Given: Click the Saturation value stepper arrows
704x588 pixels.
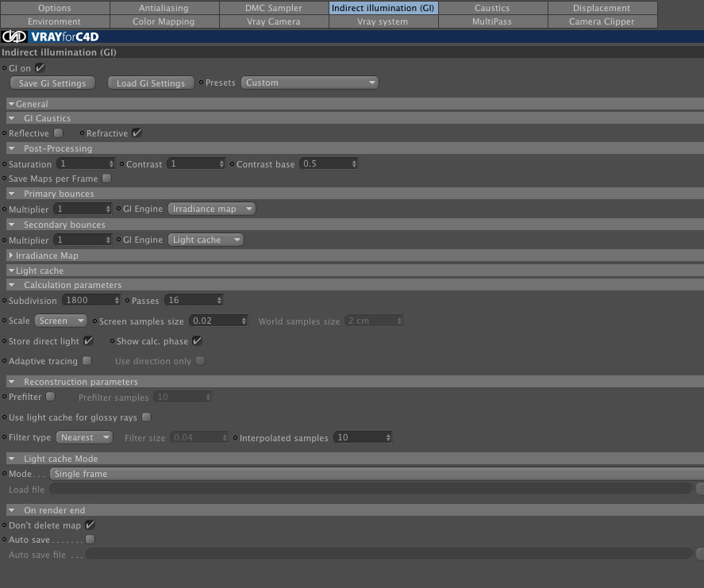Looking at the screenshot, I should tap(111, 163).
